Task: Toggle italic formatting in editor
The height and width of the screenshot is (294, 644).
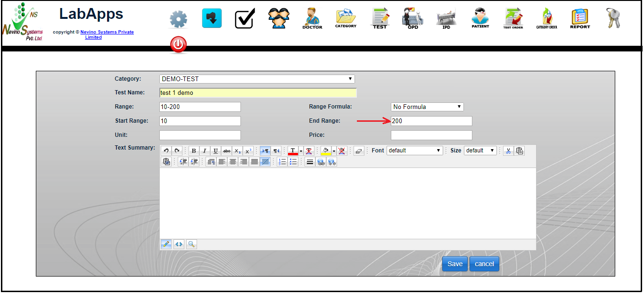Action: pyautogui.click(x=205, y=151)
